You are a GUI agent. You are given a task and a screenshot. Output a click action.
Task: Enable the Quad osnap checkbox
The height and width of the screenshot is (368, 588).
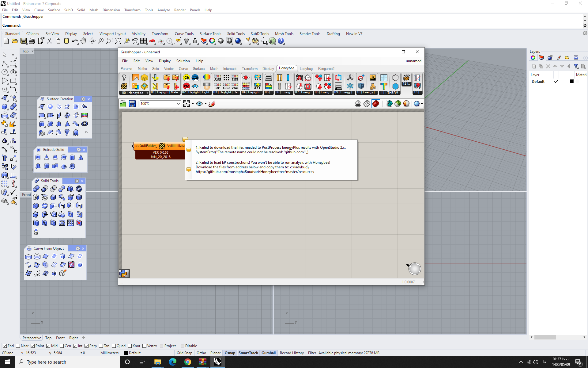pyautogui.click(x=114, y=346)
